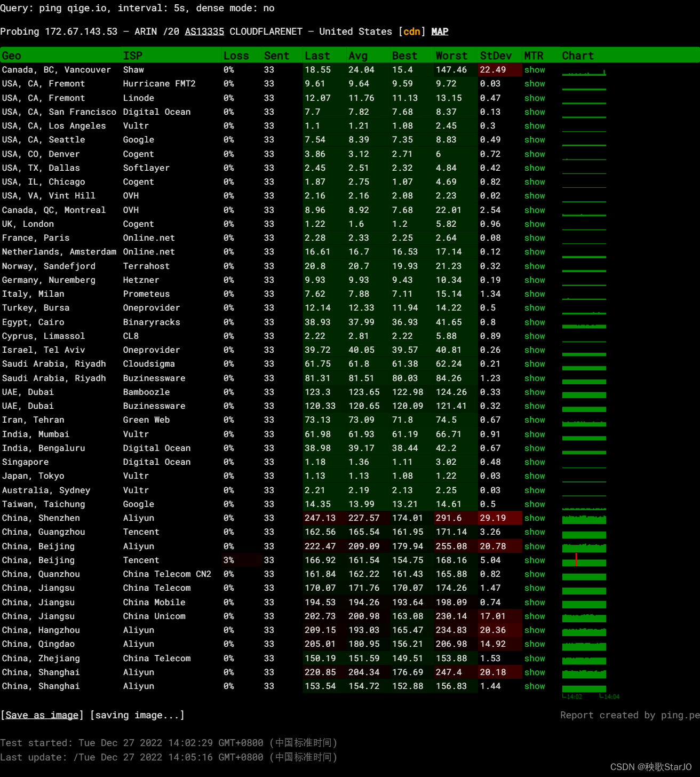Show MTR for Nuremberg Hetzner row
The image size is (700, 777).
click(535, 280)
